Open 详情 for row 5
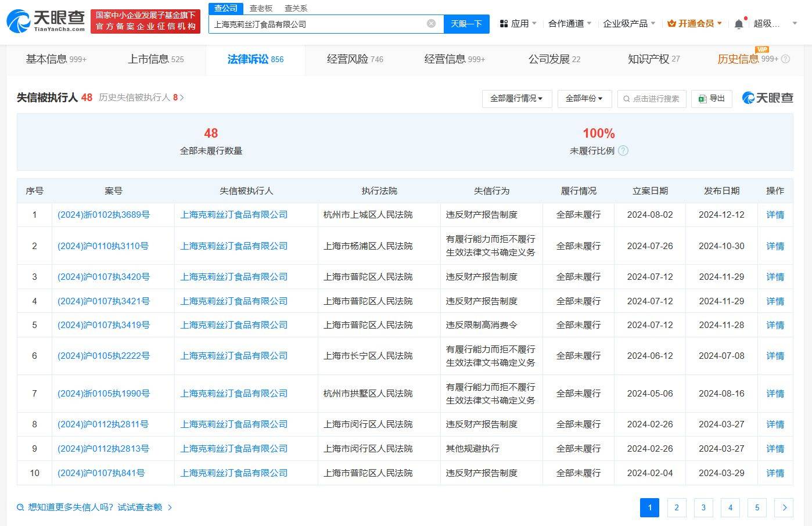812x526 pixels. [x=775, y=325]
